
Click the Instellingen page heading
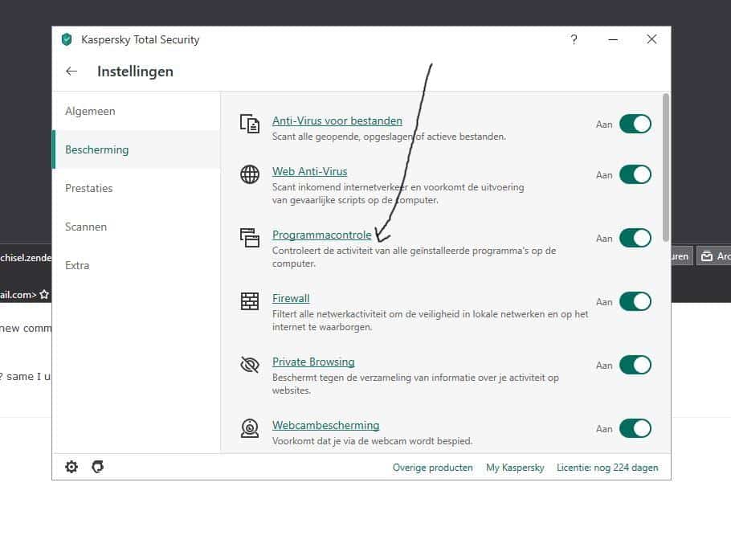pos(135,72)
